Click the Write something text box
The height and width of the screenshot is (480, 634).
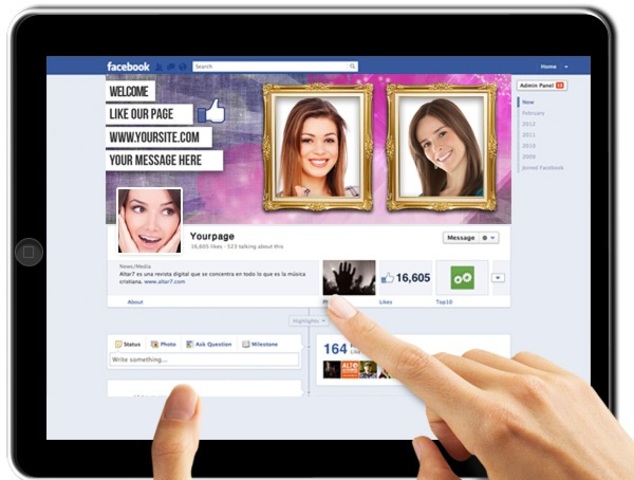tap(204, 359)
